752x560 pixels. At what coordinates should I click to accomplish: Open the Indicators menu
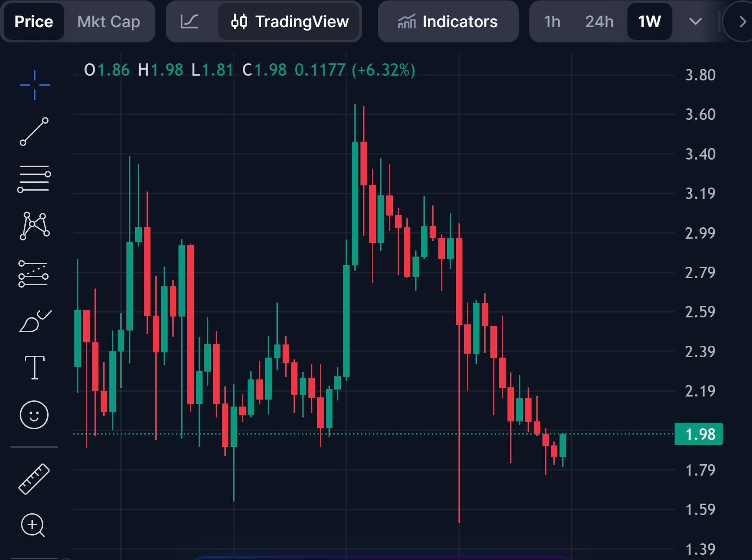click(x=448, y=21)
